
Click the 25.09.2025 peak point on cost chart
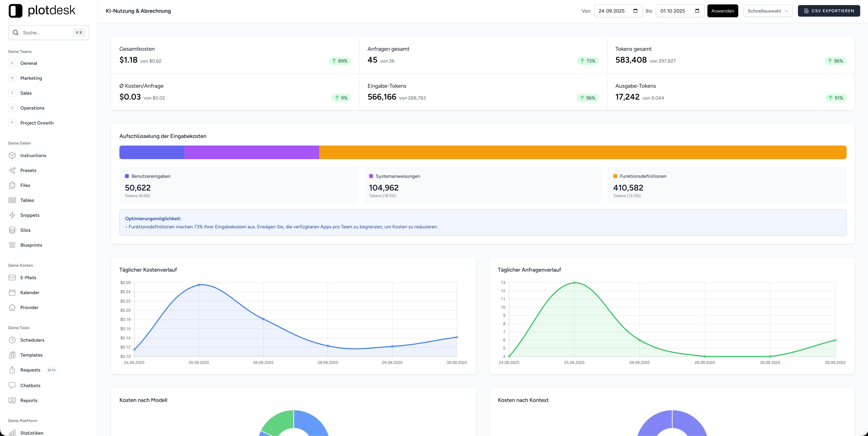199,285
